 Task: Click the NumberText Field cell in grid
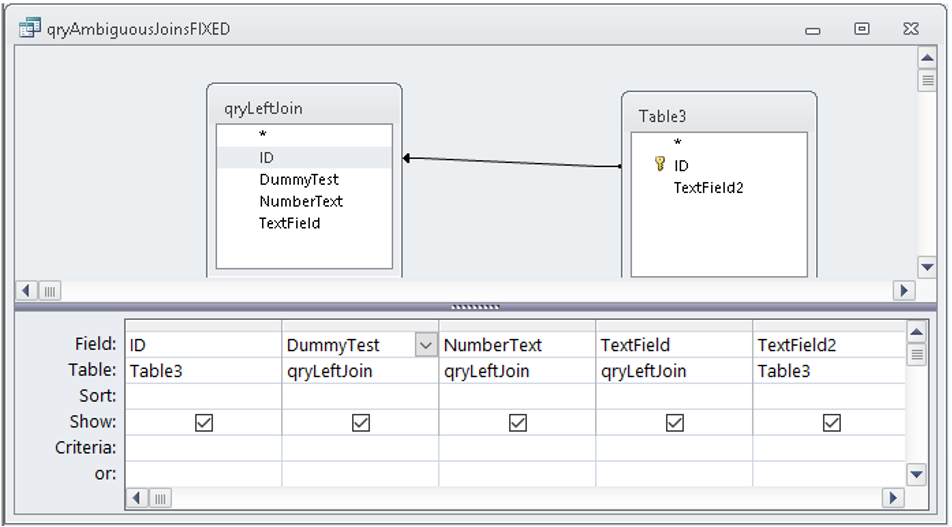(517, 345)
